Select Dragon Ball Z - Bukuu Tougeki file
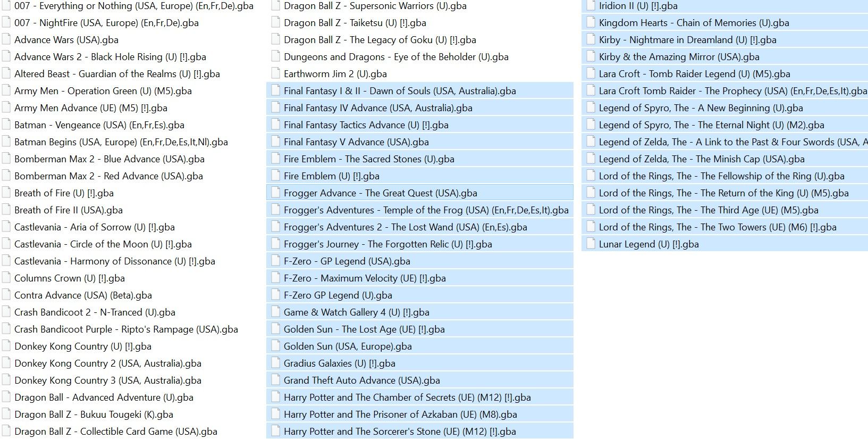The image size is (868, 439). click(94, 415)
